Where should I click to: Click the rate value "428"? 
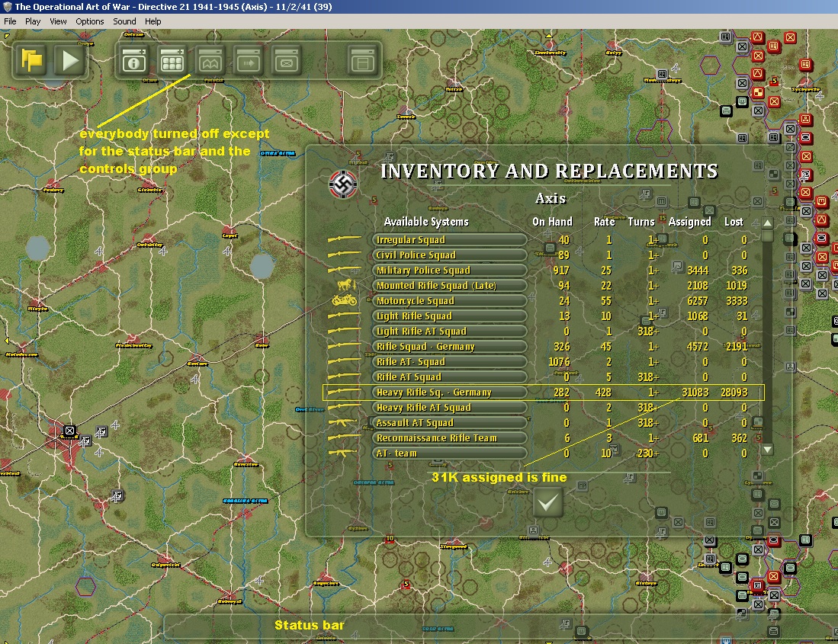[603, 392]
